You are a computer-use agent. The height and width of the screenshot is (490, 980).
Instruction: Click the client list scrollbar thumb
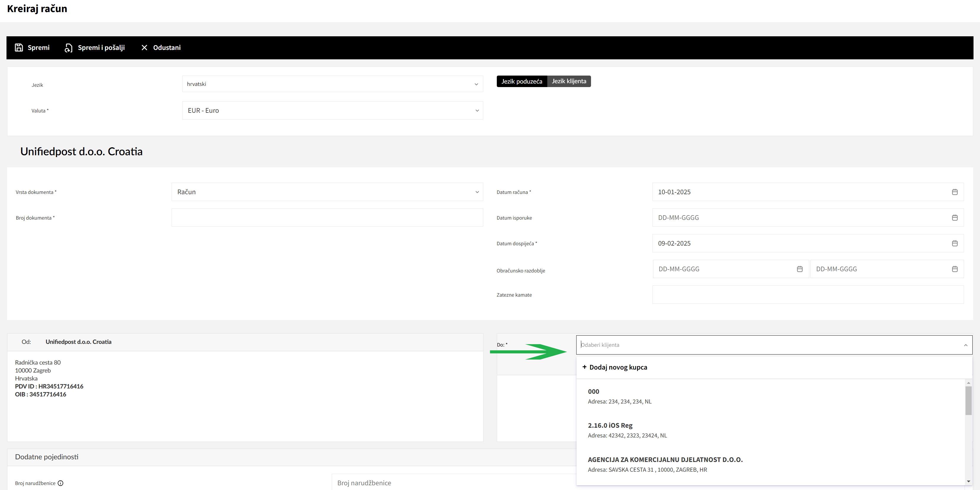[x=968, y=401]
